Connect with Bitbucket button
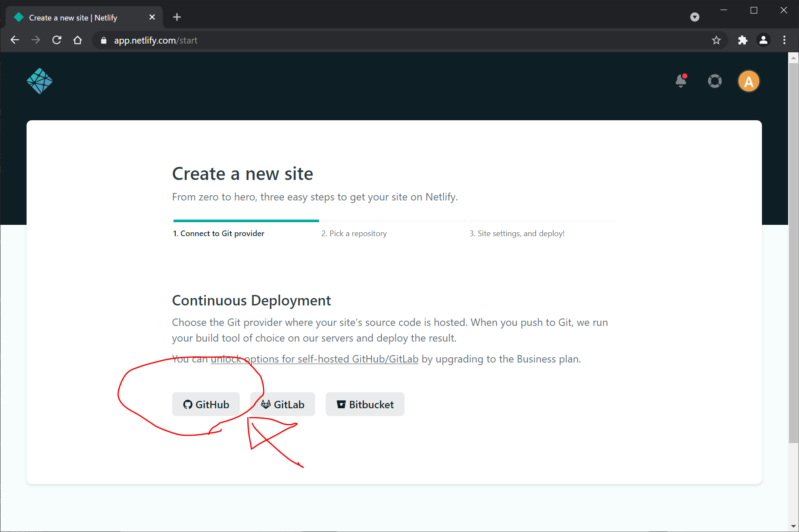This screenshot has width=799, height=532. (365, 404)
